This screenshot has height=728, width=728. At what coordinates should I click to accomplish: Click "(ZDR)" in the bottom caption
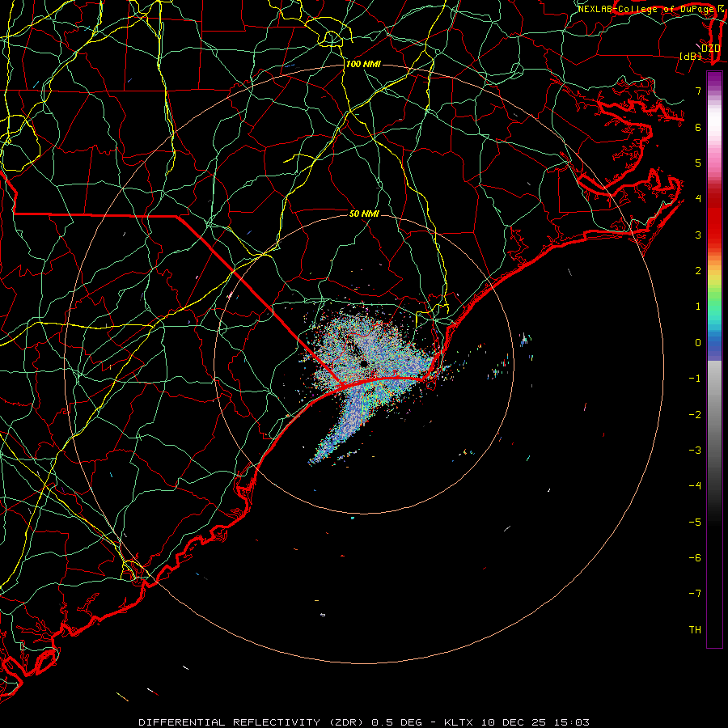(348, 722)
